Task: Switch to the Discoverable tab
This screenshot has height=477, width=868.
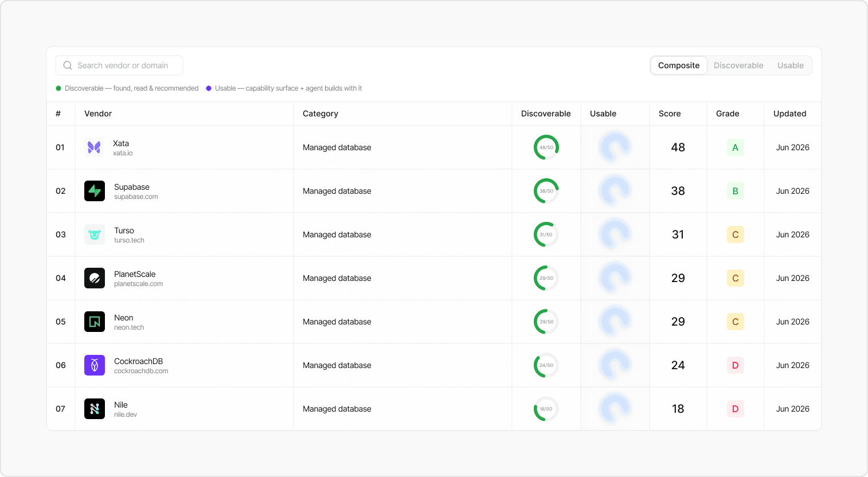Action: coord(738,65)
